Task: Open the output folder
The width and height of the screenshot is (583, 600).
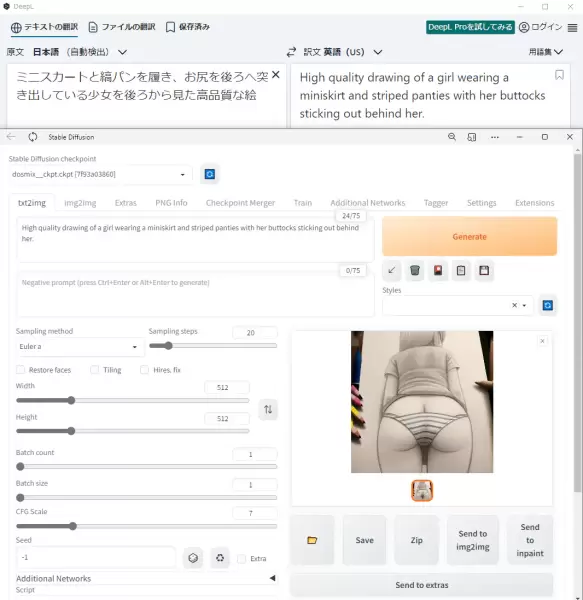Action: point(312,540)
